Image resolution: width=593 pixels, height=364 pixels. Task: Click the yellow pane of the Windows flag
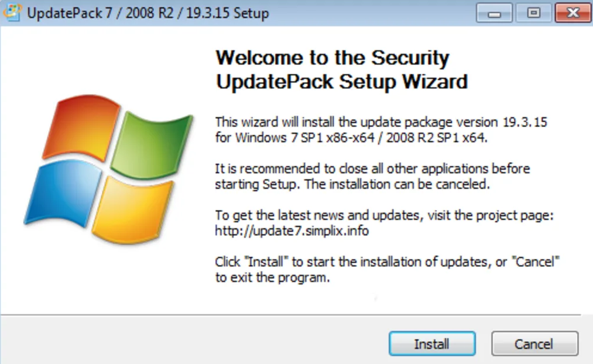click(132, 210)
